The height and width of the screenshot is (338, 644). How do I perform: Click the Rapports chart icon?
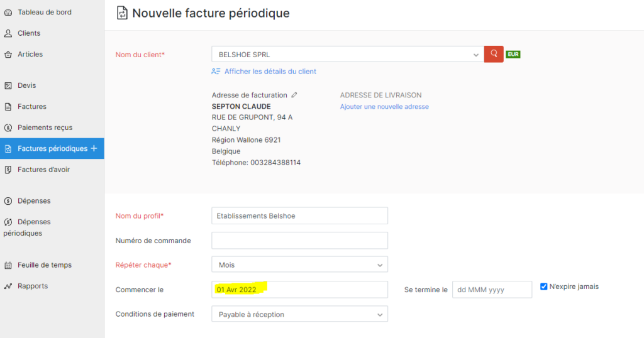pos(8,286)
